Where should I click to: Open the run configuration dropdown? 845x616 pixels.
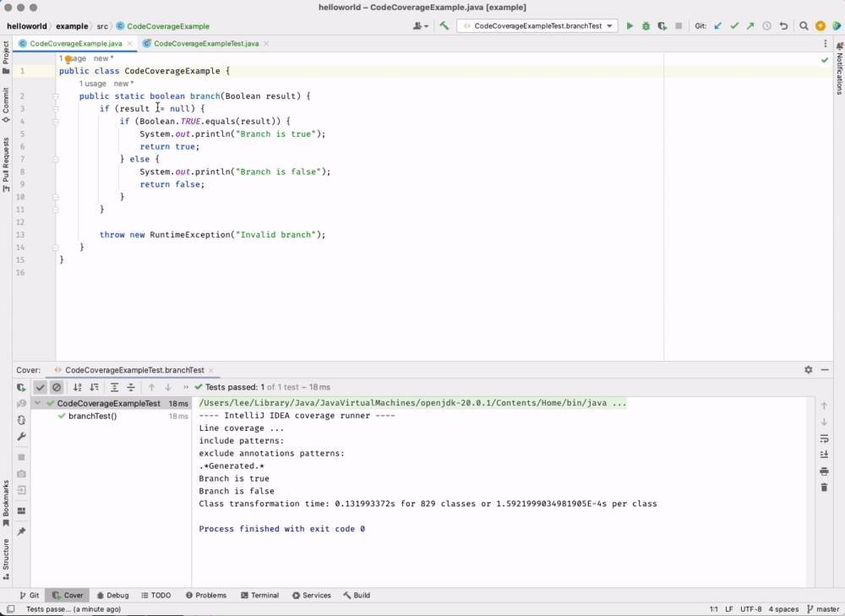(537, 26)
